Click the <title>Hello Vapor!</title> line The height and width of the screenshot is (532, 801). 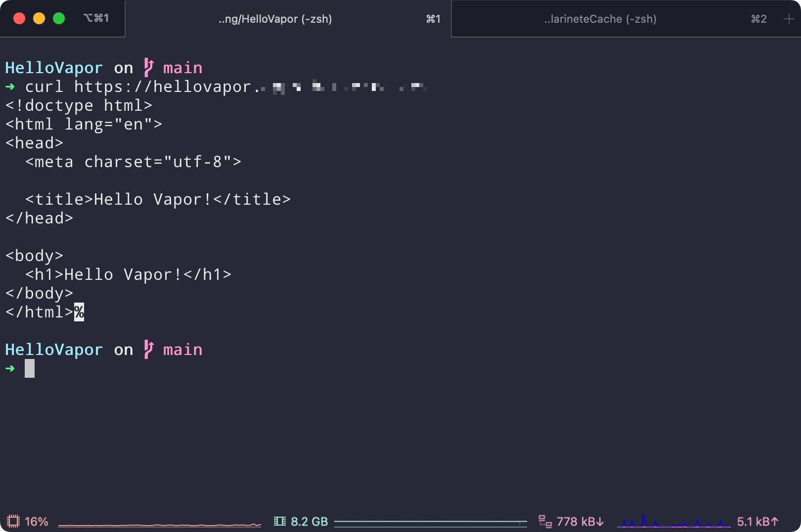(158, 200)
